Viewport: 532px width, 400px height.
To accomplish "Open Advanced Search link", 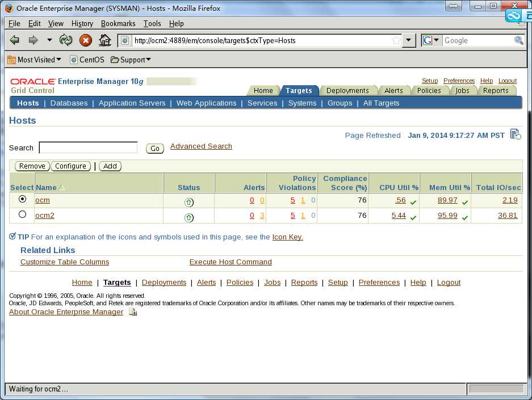I will tap(201, 146).
